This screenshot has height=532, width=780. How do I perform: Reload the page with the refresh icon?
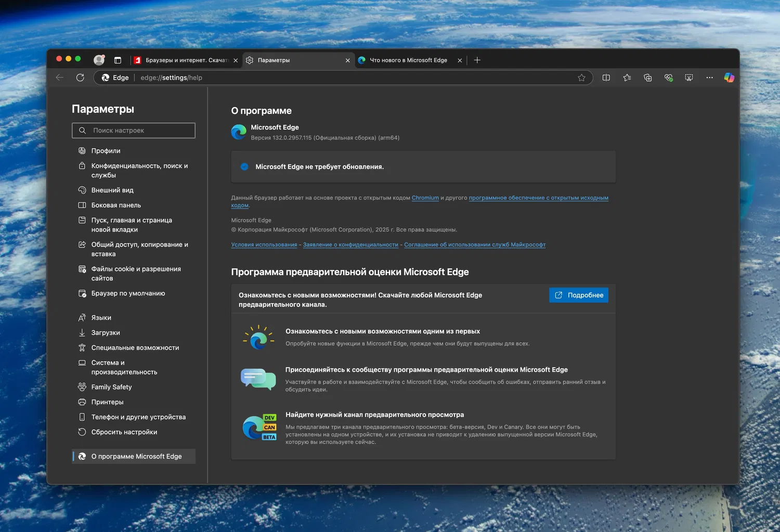(x=80, y=77)
